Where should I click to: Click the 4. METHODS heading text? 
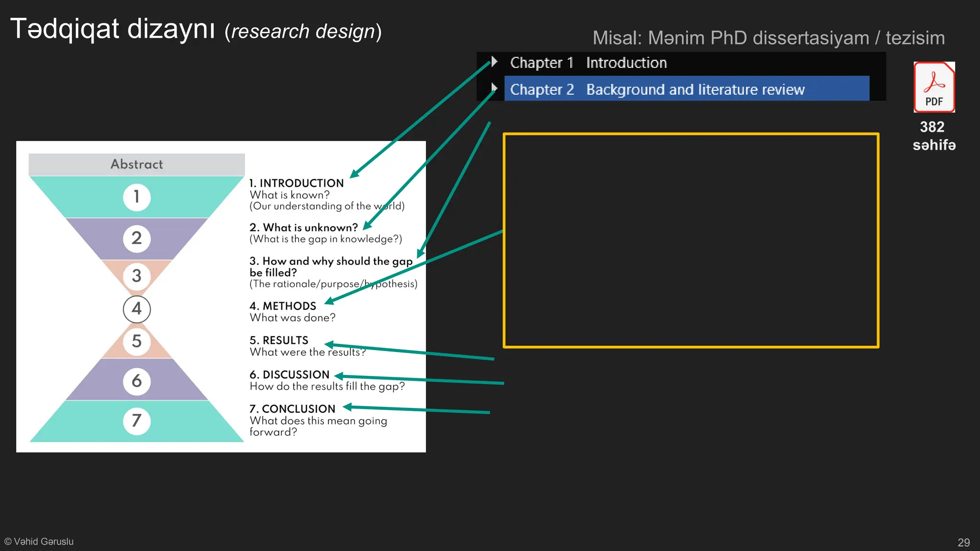click(283, 306)
